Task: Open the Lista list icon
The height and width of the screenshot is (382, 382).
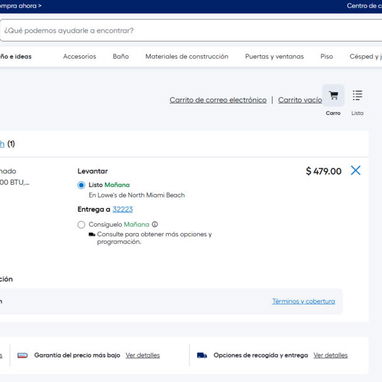Action: [x=357, y=95]
